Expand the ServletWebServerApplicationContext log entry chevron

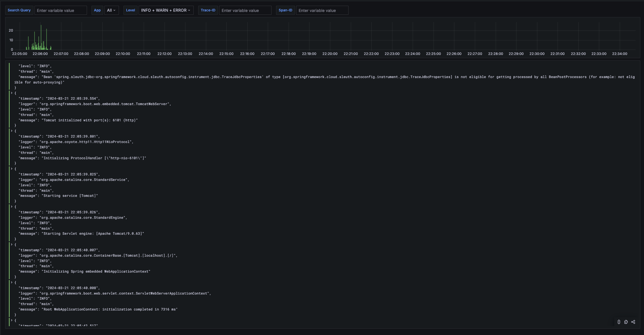coord(12,282)
